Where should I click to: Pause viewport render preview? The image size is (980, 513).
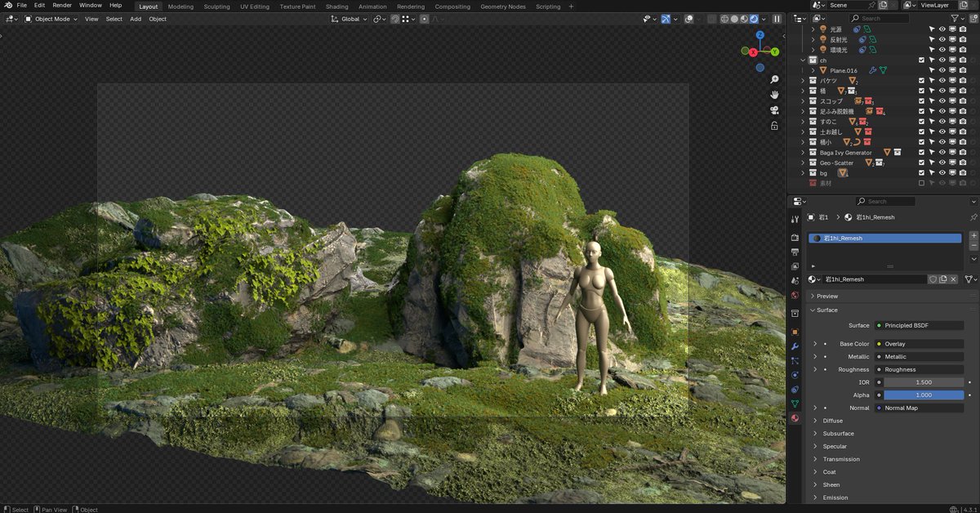tap(777, 19)
